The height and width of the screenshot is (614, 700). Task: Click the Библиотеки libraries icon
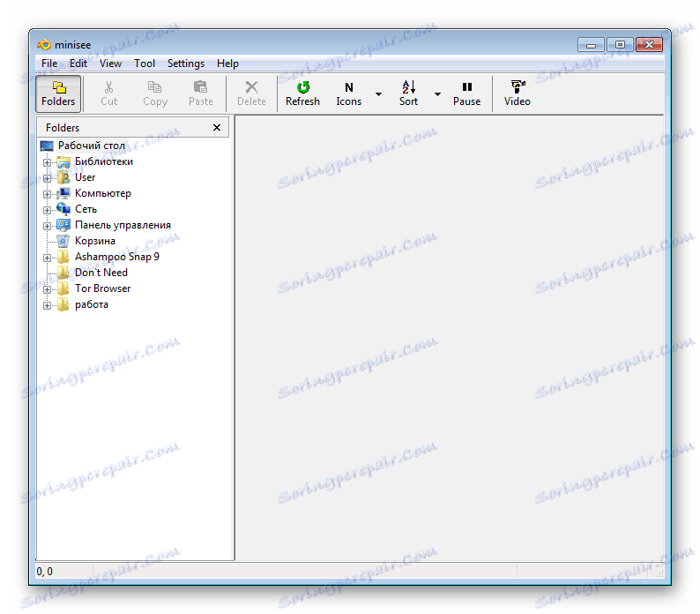(63, 161)
